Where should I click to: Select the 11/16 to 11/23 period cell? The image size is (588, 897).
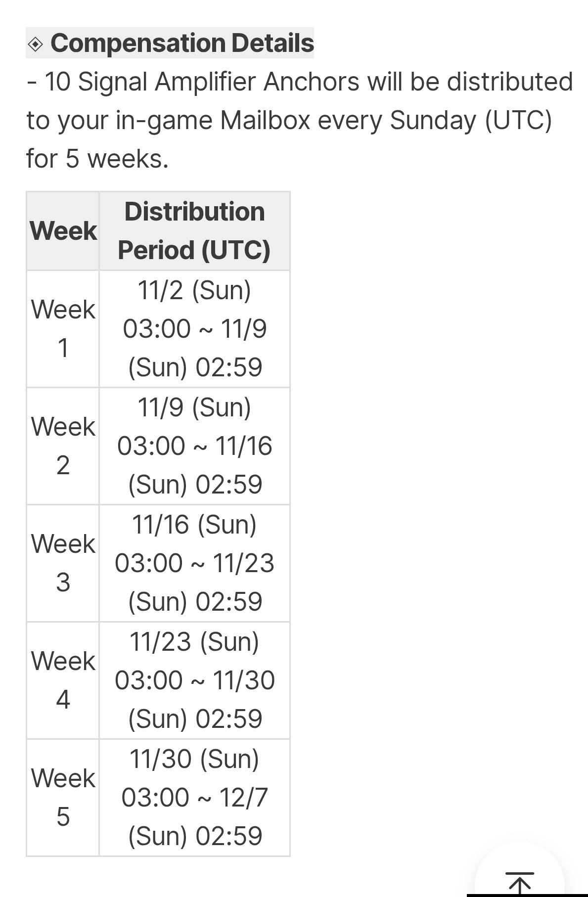coord(194,563)
